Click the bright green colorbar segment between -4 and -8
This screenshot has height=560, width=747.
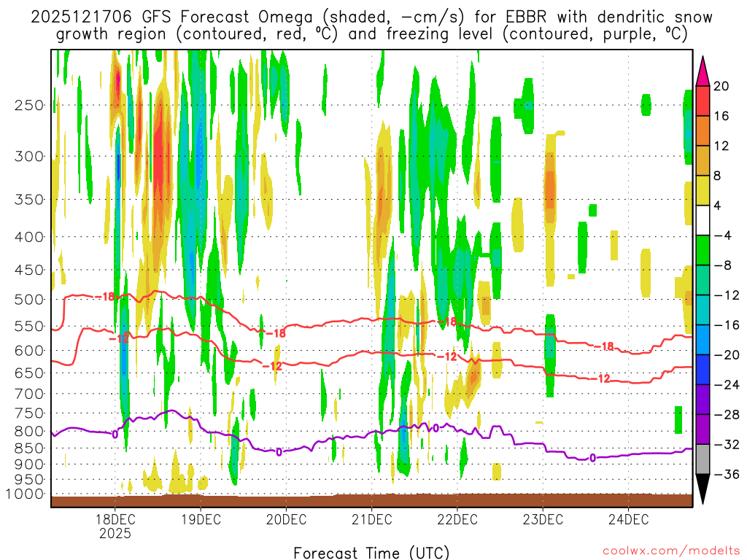(703, 250)
